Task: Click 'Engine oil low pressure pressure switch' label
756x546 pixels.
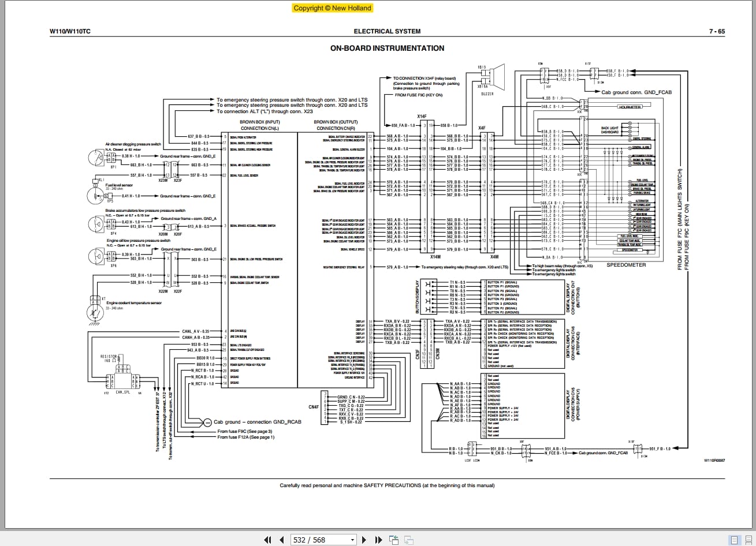Action: [x=139, y=240]
